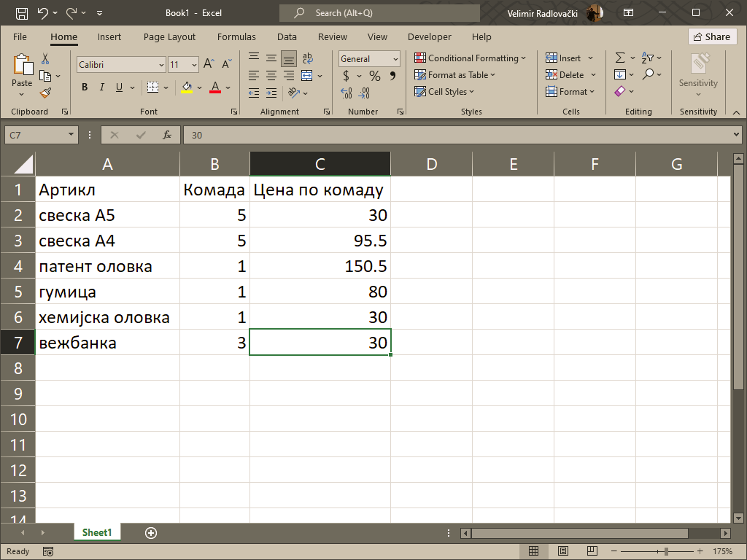Apply the yellow fill color
The height and width of the screenshot is (560, 747).
pyautogui.click(x=187, y=87)
